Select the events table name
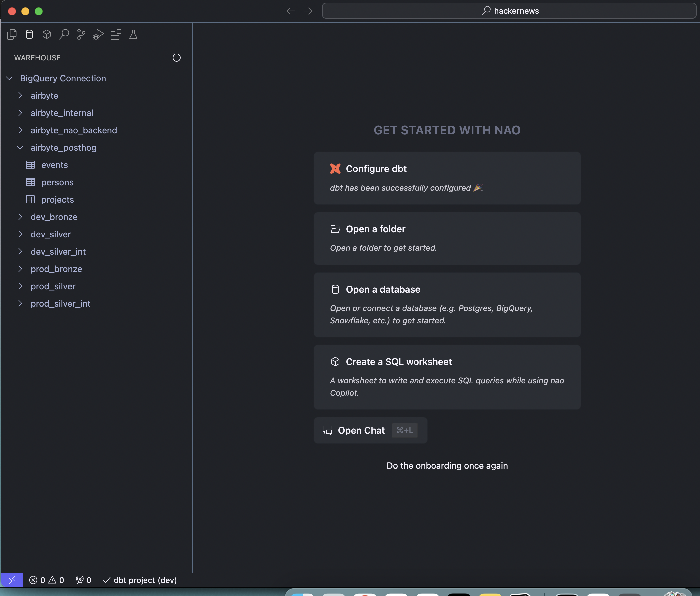This screenshot has width=700, height=596. click(x=55, y=165)
